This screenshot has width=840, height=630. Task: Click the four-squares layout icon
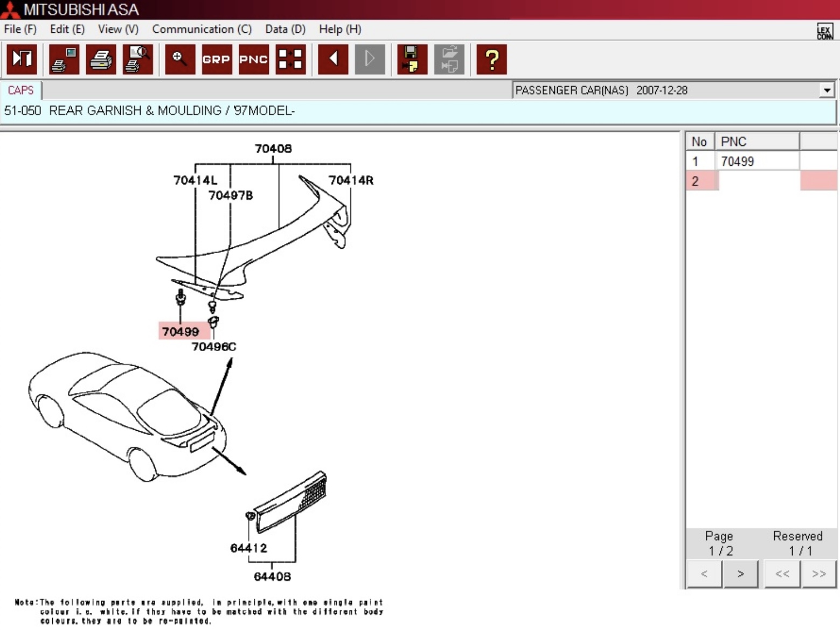290,59
